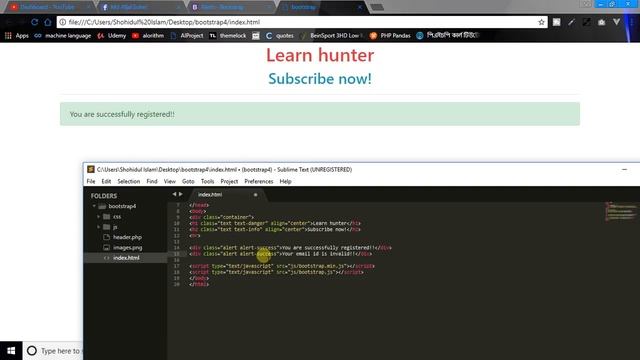Open the alorithm YouTube bookmark

pyautogui.click(x=148, y=36)
